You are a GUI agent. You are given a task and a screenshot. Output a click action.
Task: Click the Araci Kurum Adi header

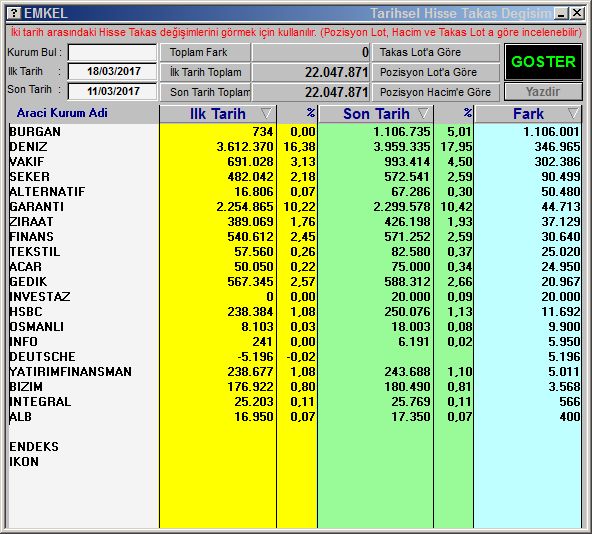(x=62, y=113)
